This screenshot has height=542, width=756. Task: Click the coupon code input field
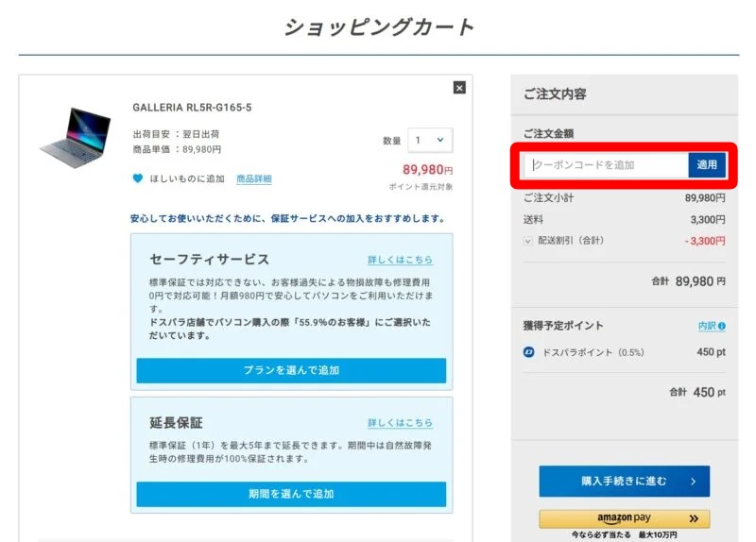(607, 164)
